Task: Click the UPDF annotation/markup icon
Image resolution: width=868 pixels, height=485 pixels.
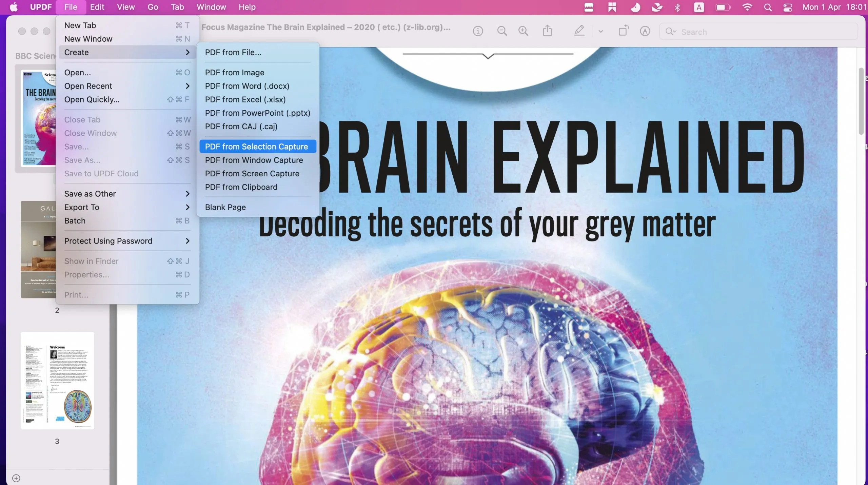Action: [578, 31]
